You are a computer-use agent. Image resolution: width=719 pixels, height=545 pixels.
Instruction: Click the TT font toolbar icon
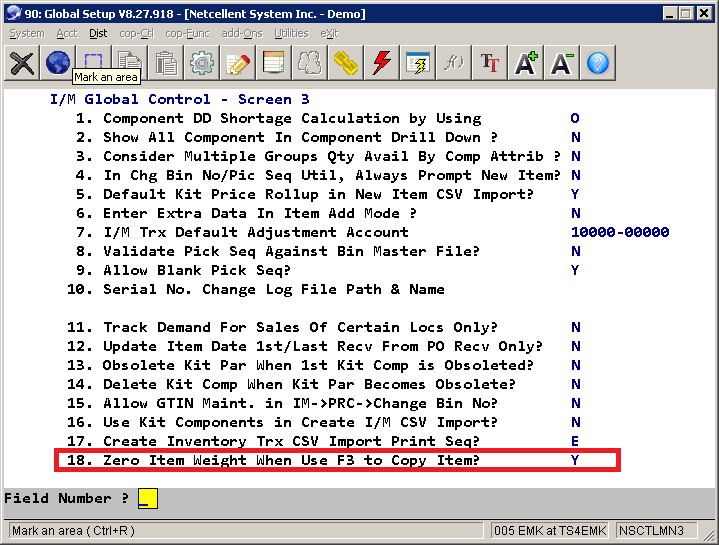point(490,63)
